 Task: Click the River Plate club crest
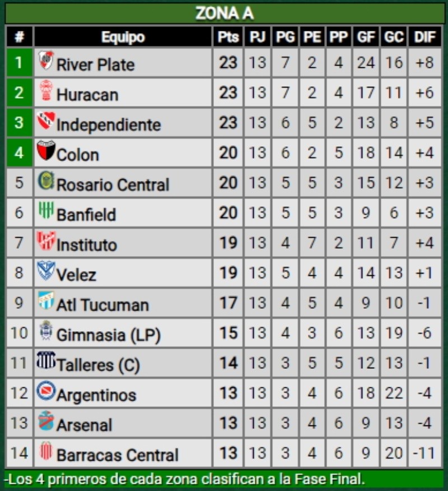pos(46,60)
